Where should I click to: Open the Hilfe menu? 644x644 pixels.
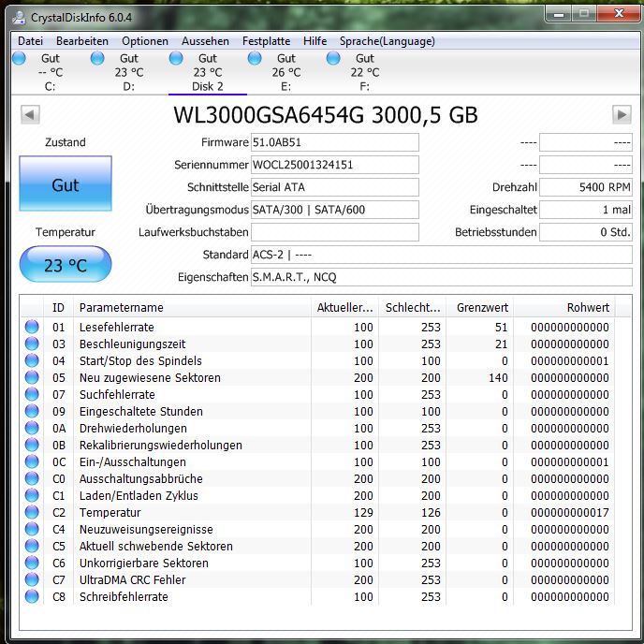point(315,41)
